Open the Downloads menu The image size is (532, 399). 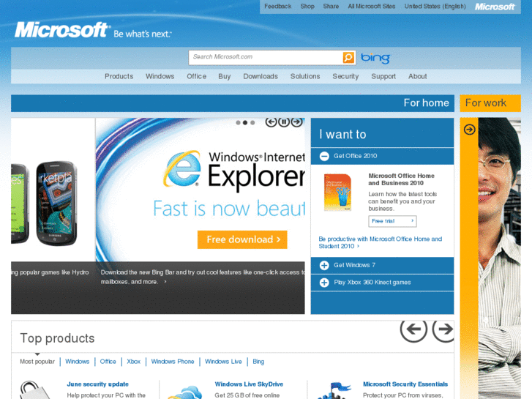[261, 76]
